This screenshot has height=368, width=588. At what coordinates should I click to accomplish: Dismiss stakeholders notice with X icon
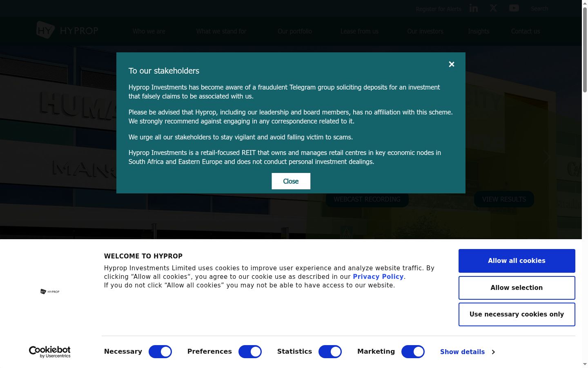(452, 64)
